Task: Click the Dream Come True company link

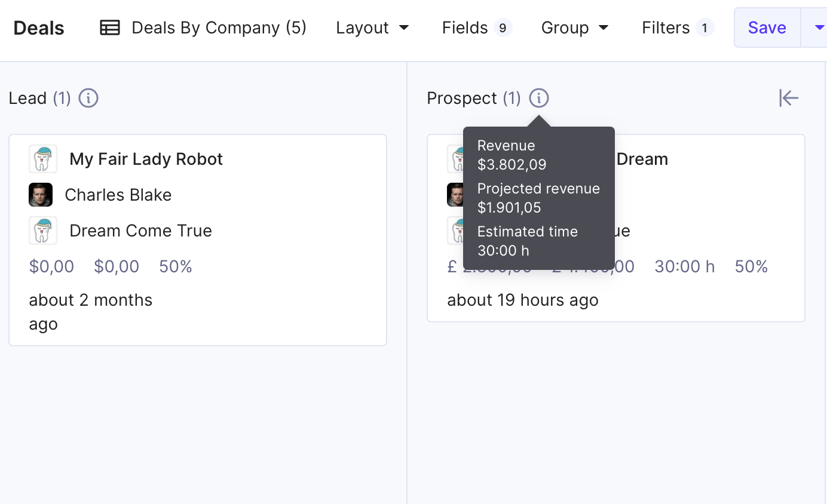Action: pos(140,231)
